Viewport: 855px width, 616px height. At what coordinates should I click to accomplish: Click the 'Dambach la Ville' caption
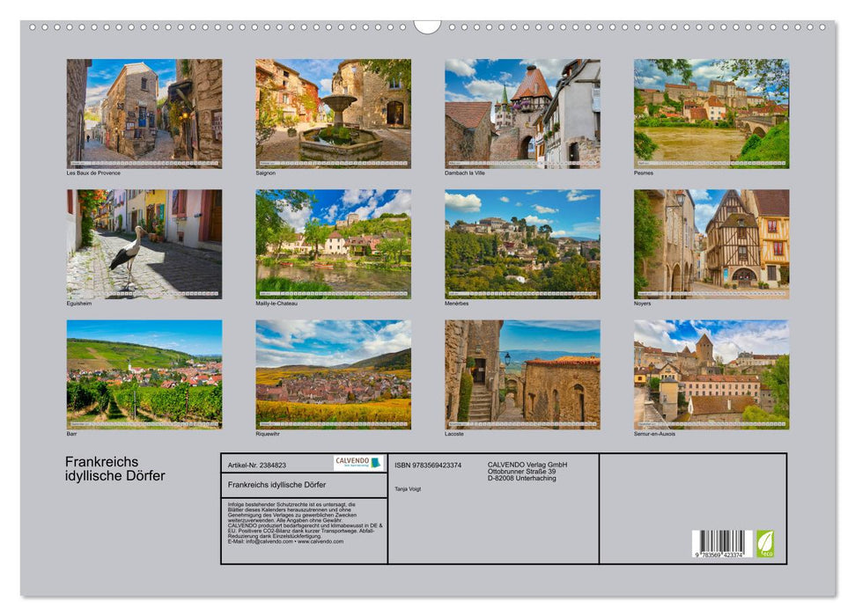click(x=465, y=172)
